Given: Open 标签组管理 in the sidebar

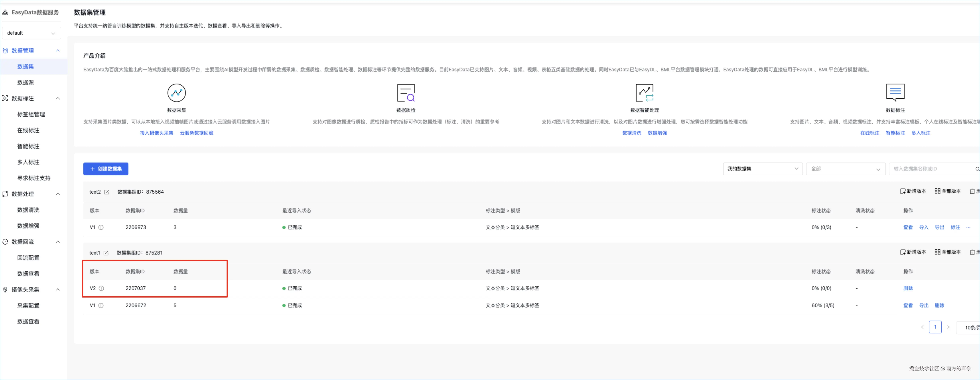Looking at the screenshot, I should point(31,114).
